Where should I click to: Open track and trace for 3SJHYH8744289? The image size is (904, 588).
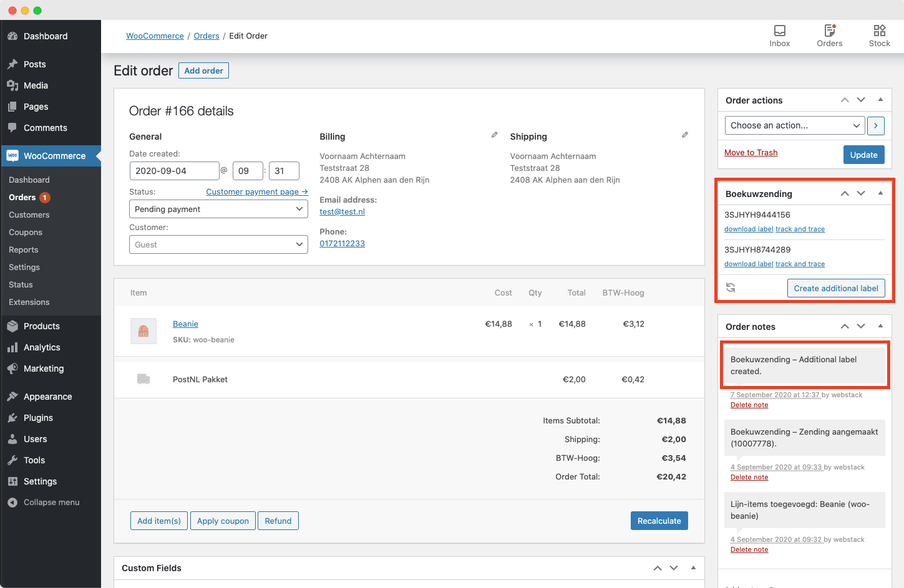tap(800, 264)
